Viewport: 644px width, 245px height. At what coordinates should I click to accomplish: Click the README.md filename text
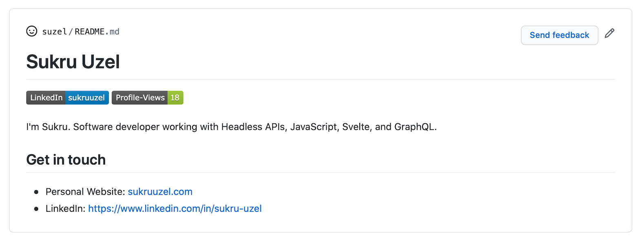coord(97,32)
